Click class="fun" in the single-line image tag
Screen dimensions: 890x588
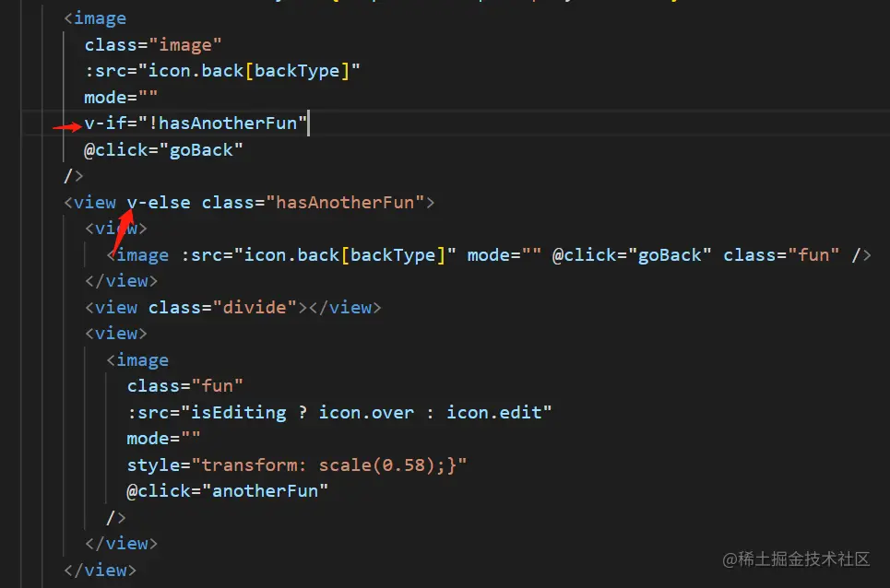point(781,255)
